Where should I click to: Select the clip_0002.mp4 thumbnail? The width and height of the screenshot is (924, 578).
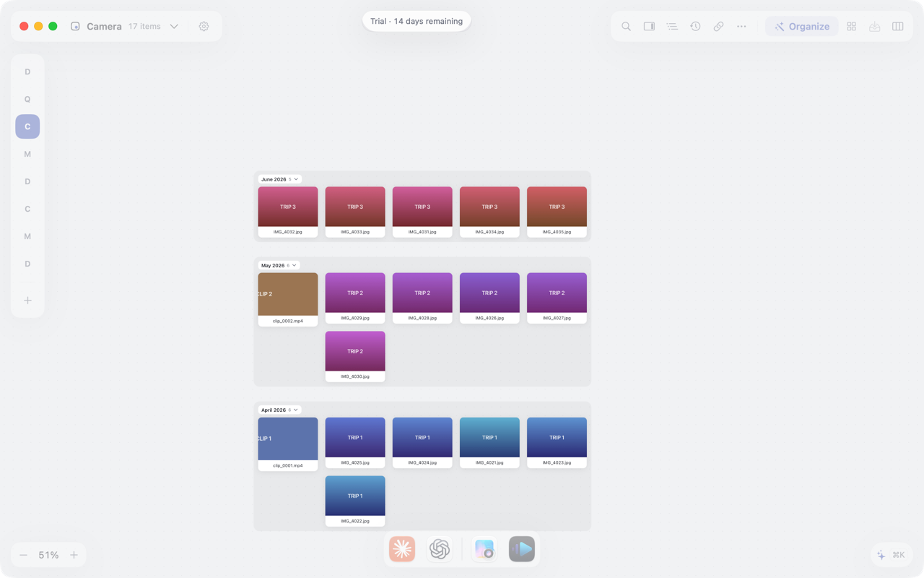288,294
